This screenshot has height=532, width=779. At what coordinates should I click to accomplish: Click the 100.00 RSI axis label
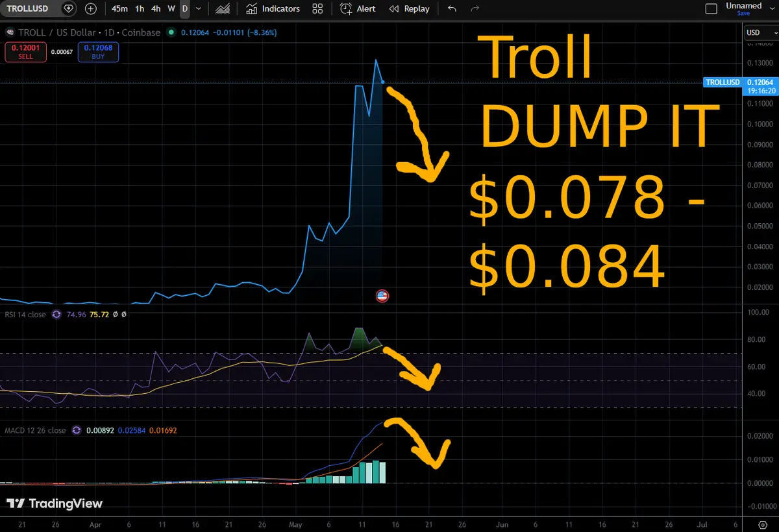758,313
